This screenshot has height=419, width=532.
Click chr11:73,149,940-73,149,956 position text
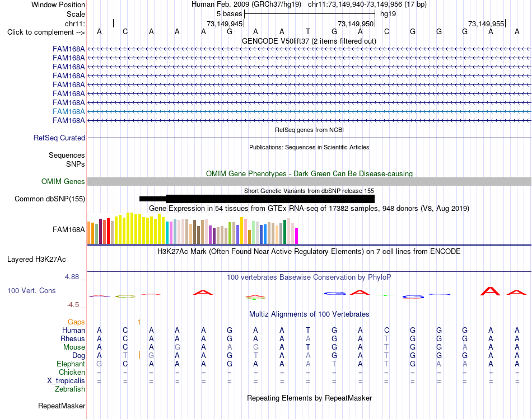point(367,4)
